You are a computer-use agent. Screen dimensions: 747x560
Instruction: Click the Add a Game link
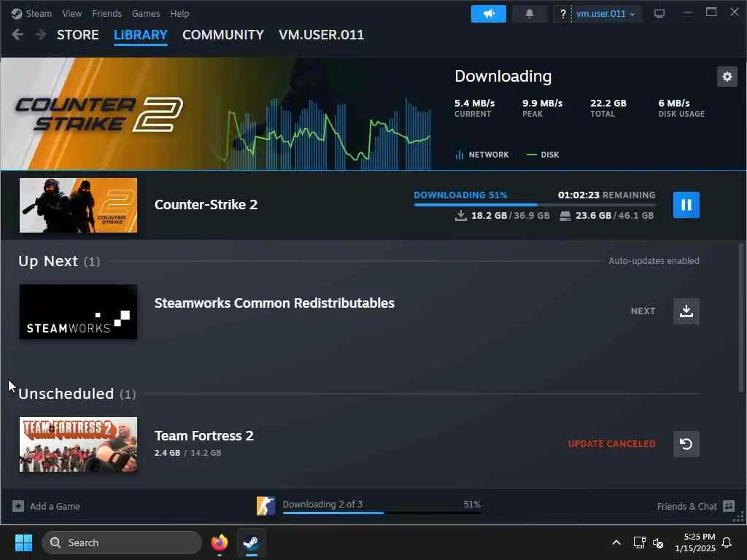tap(55, 506)
